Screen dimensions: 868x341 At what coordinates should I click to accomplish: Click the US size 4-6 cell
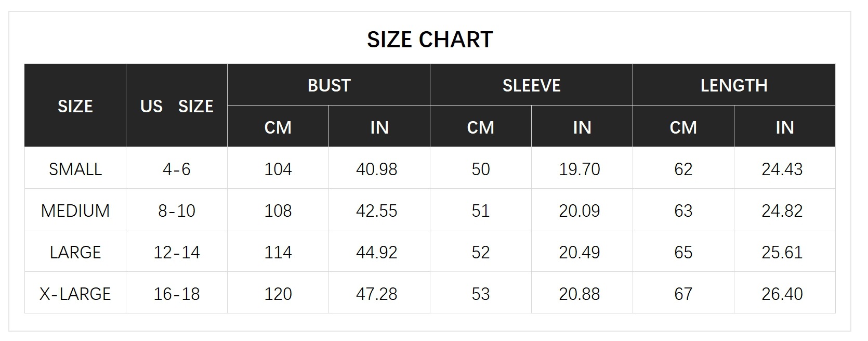click(x=177, y=169)
